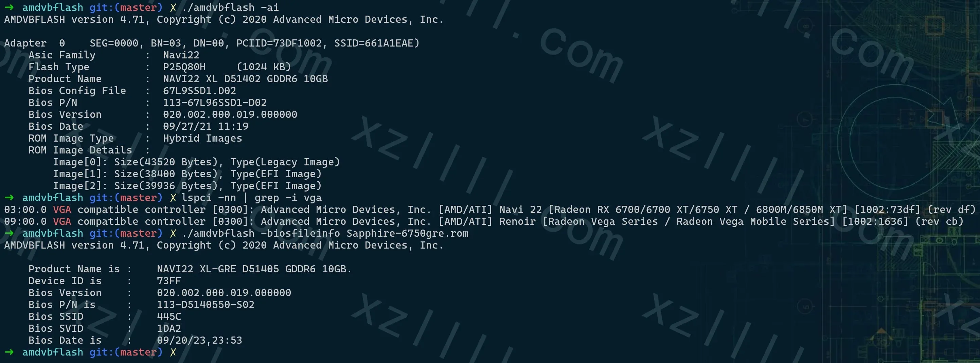Click the PCIID=73DF1002 text
The width and height of the screenshot is (980, 363).
pos(279,43)
